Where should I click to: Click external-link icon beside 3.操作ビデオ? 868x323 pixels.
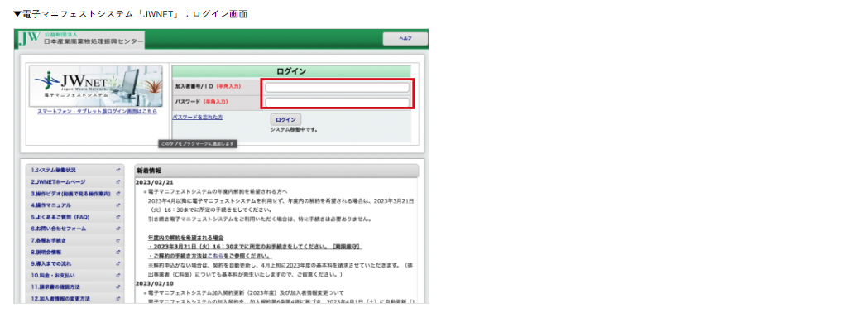pos(117,194)
